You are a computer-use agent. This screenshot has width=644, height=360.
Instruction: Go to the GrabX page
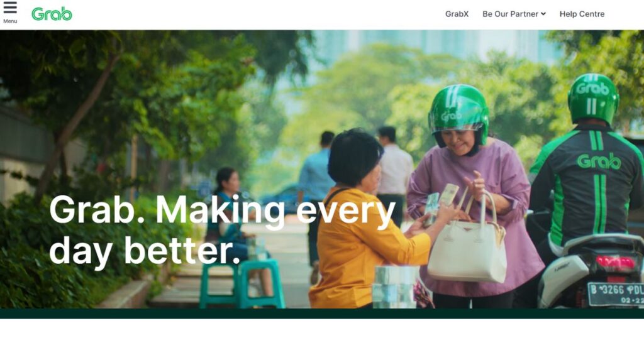(457, 14)
